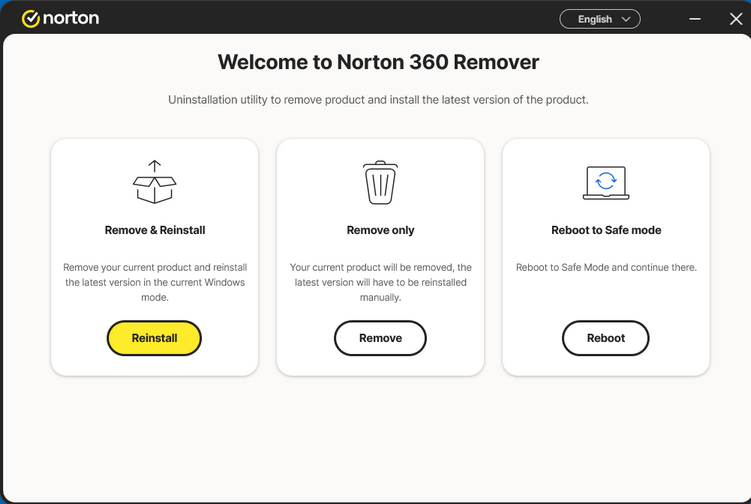This screenshot has width=751, height=504.
Task: Click the Welcome to Norton 360 Remover title
Action: click(x=378, y=62)
